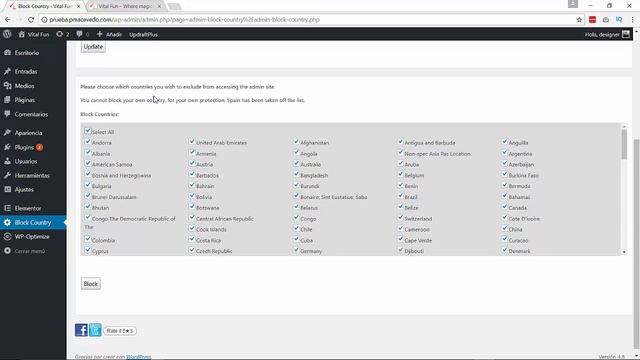Click the WP-Optimize icon in sidebar

[7, 237]
